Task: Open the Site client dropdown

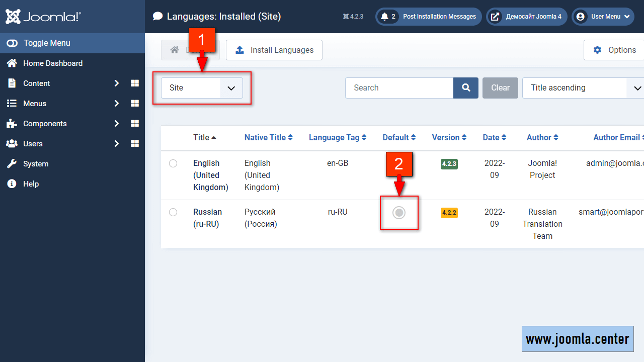Action: [x=202, y=88]
